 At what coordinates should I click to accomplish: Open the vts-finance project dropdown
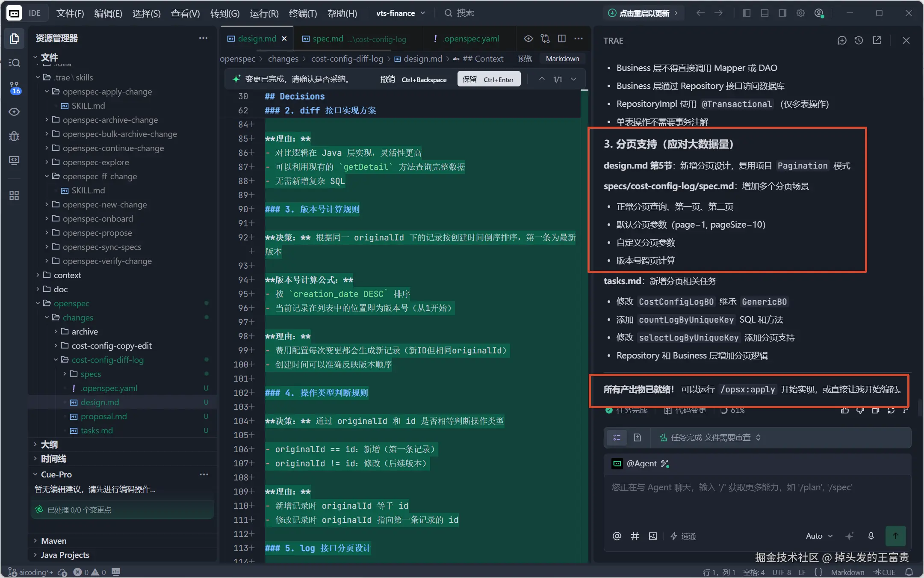click(401, 13)
